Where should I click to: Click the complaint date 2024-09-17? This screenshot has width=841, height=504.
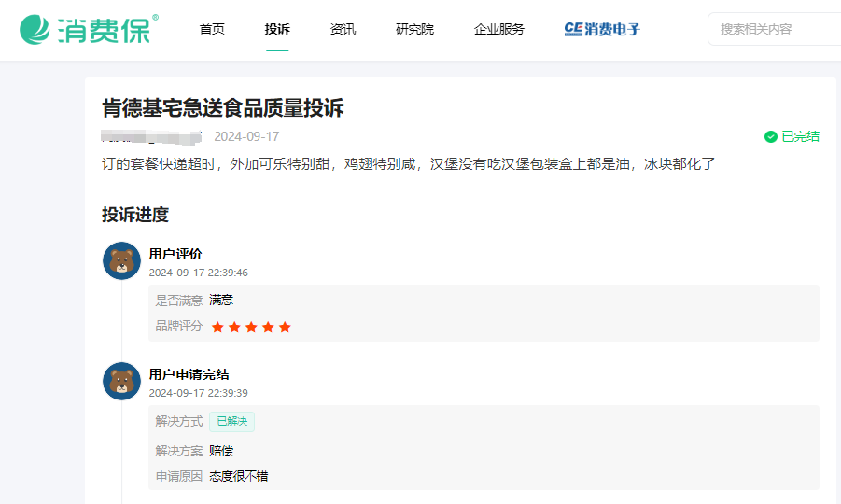click(x=246, y=136)
